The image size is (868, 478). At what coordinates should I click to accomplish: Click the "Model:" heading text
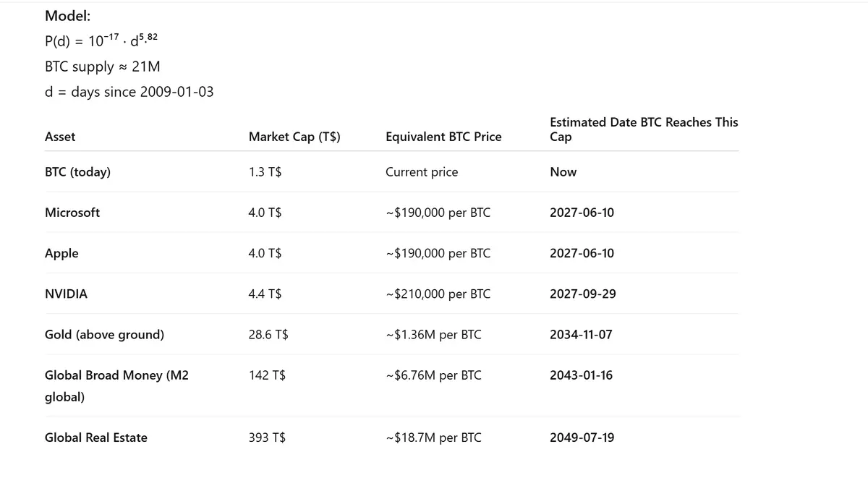pos(67,16)
